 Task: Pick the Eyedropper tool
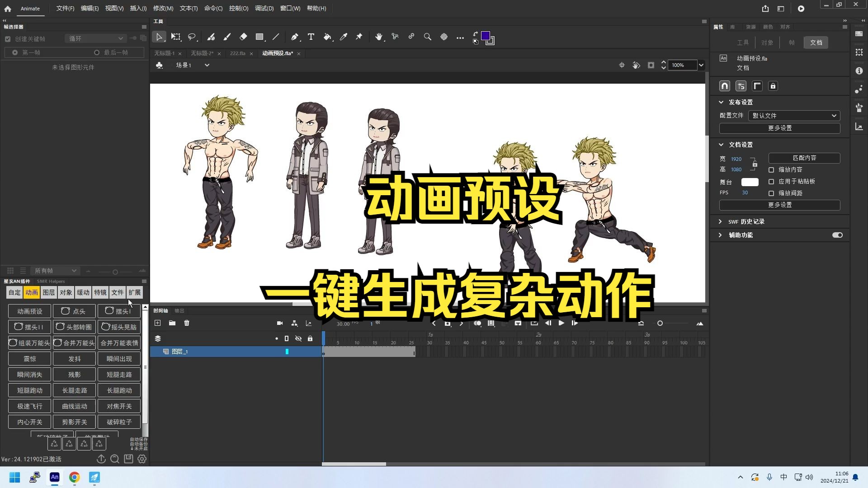pos(344,37)
